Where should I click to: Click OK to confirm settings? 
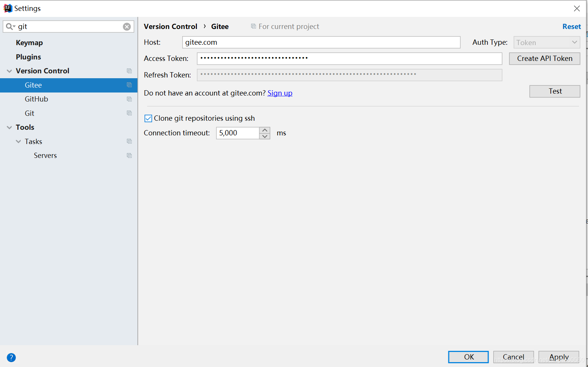(469, 357)
